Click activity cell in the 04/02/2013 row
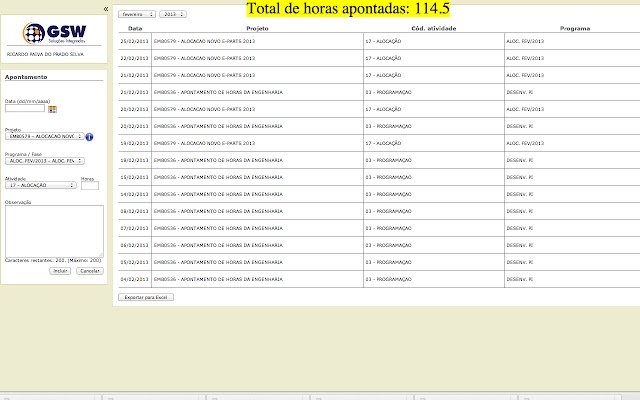This screenshot has height=400, width=640. coord(434,279)
